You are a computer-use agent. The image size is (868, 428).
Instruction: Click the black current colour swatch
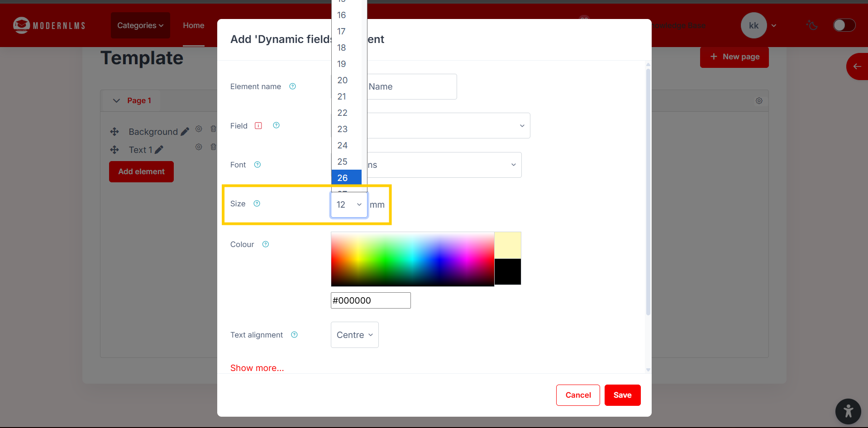pos(508,271)
